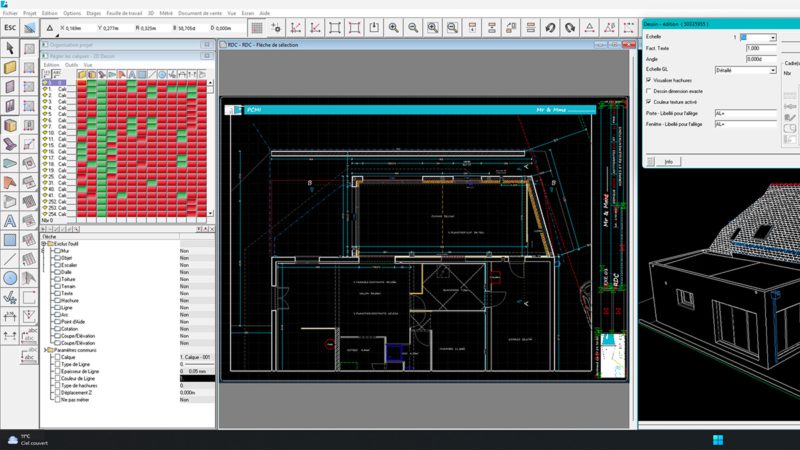Image resolution: width=800 pixels, height=450 pixels.
Task: Click the Info button in Dessin dialog
Action: pos(668,162)
